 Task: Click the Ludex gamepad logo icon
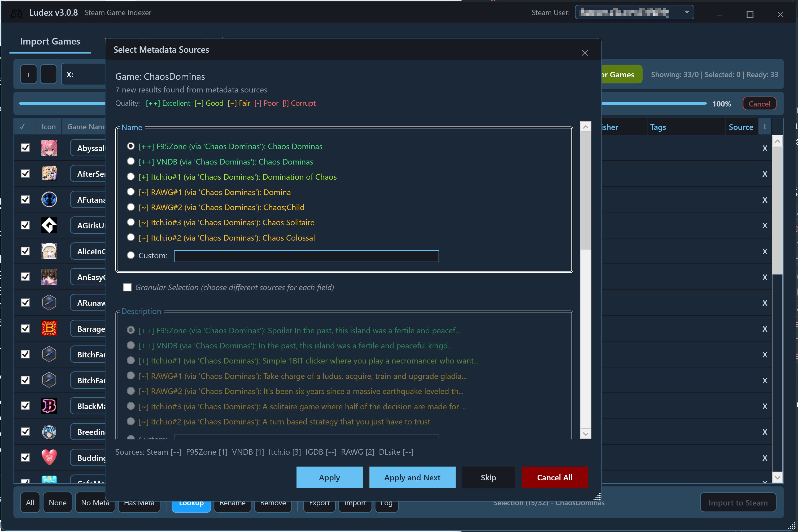point(17,13)
